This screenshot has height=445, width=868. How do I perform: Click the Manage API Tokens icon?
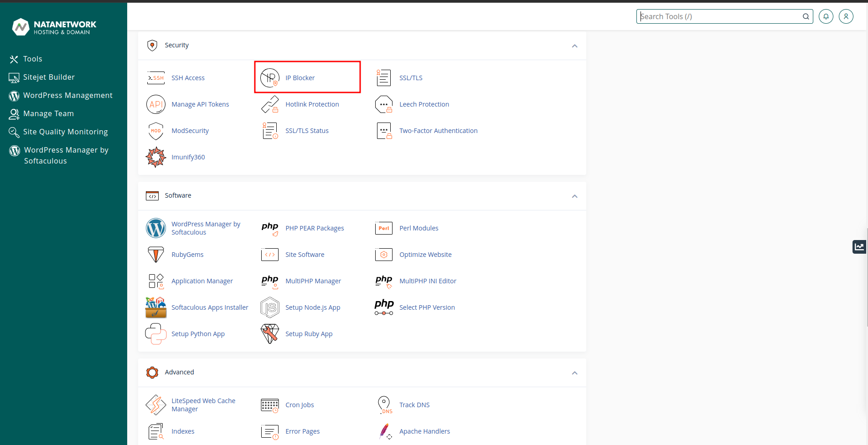coord(156,104)
